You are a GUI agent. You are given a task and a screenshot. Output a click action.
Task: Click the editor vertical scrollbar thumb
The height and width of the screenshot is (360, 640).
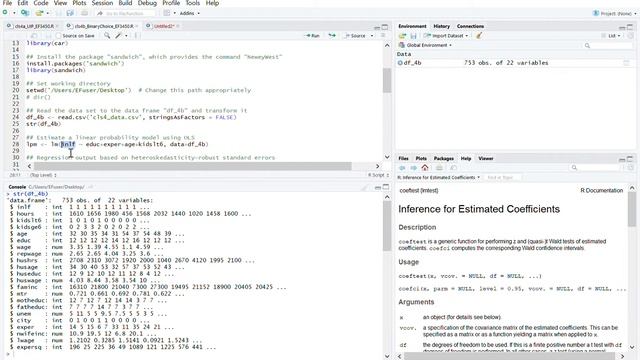tap(387, 81)
